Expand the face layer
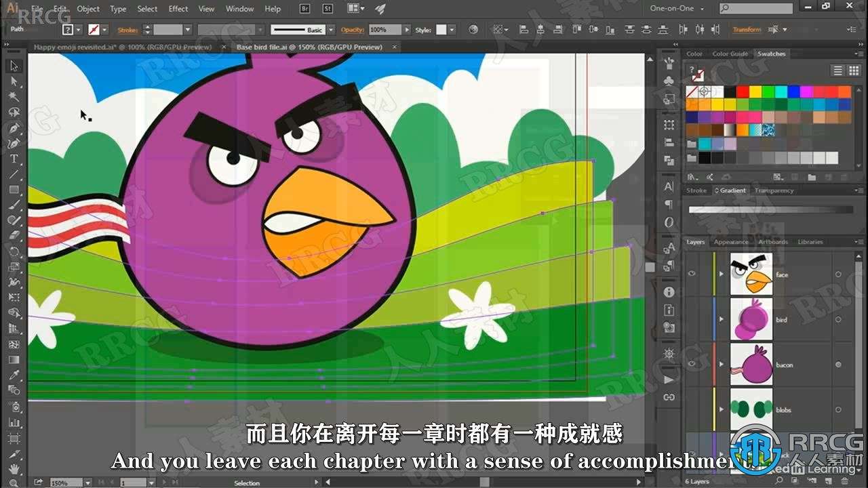The height and width of the screenshot is (488, 868). click(721, 274)
